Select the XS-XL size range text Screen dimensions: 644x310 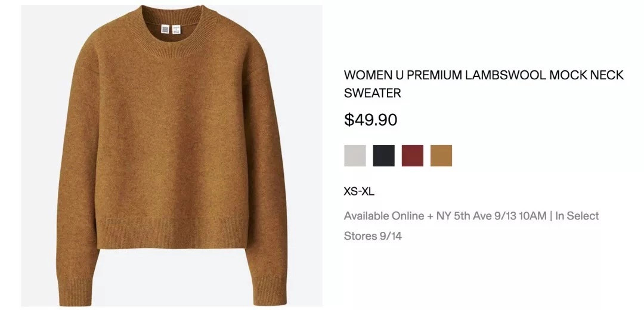pos(359,192)
